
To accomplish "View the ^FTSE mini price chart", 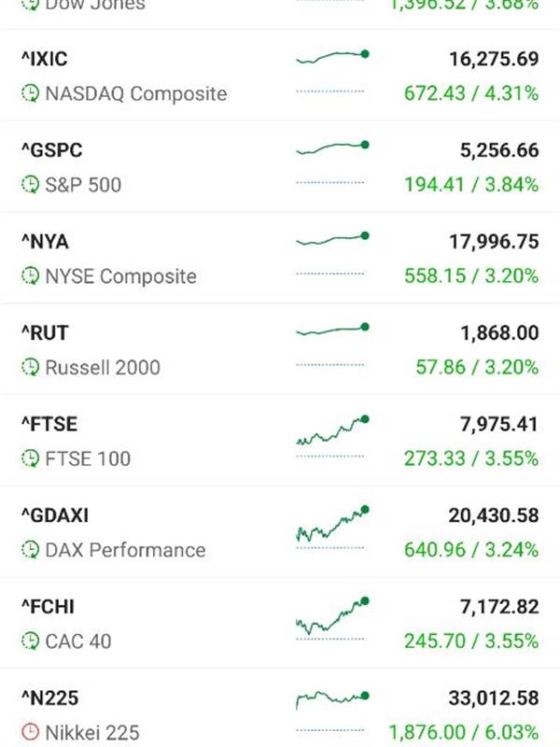I will (x=331, y=431).
